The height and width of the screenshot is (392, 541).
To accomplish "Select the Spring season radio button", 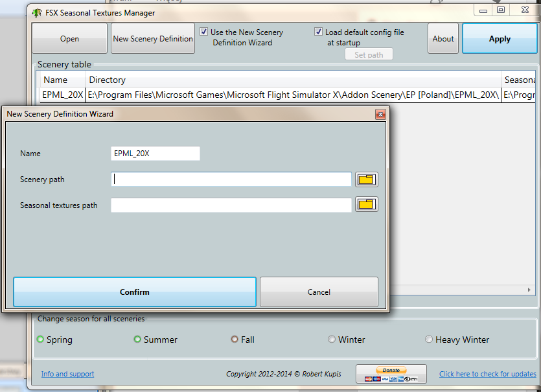I will pyautogui.click(x=40, y=340).
